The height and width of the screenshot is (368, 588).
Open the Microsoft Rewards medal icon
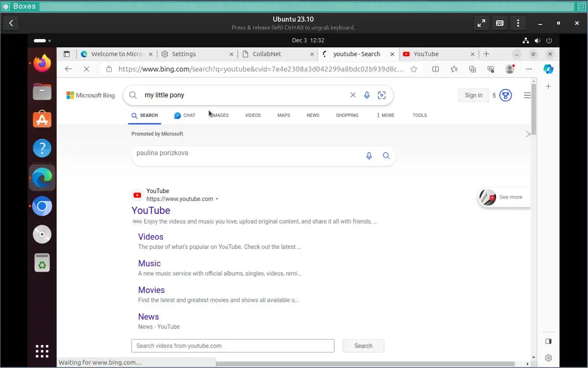coord(506,96)
